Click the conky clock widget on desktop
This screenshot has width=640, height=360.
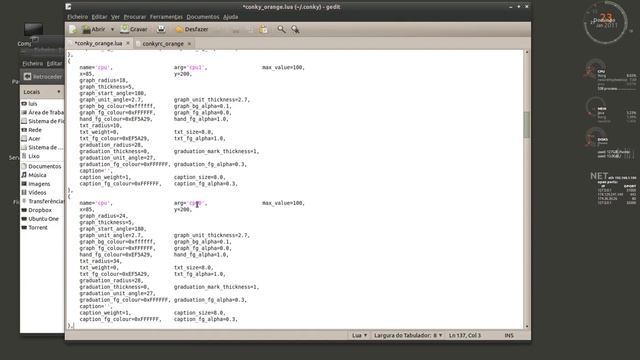606,22
